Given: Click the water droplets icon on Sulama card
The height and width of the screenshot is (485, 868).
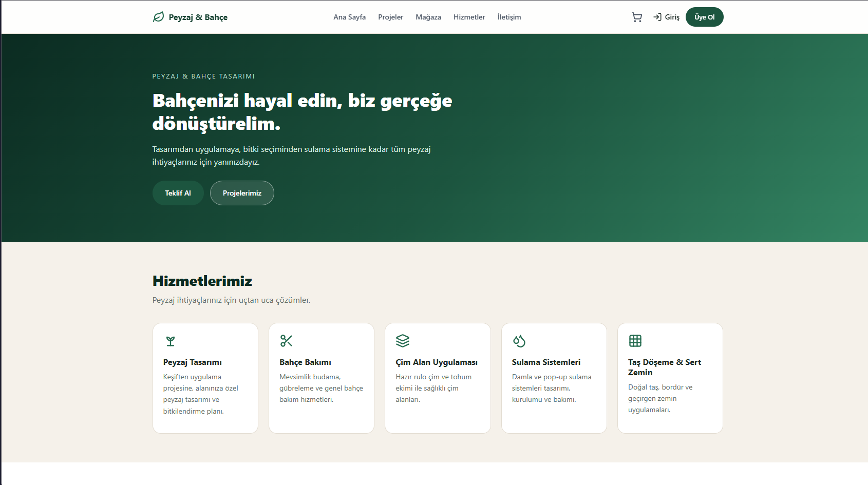Looking at the screenshot, I should pyautogui.click(x=519, y=341).
